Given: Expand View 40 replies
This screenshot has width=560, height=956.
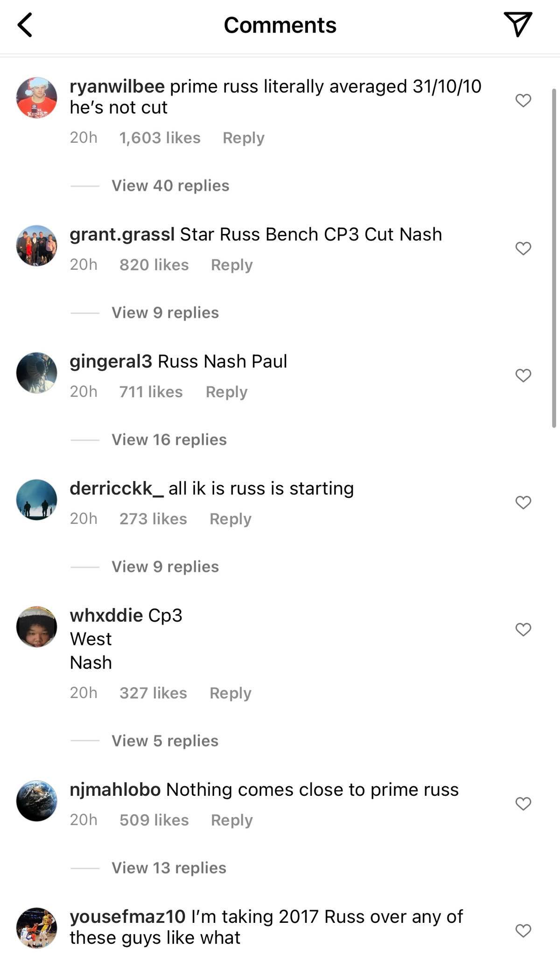Looking at the screenshot, I should (170, 185).
